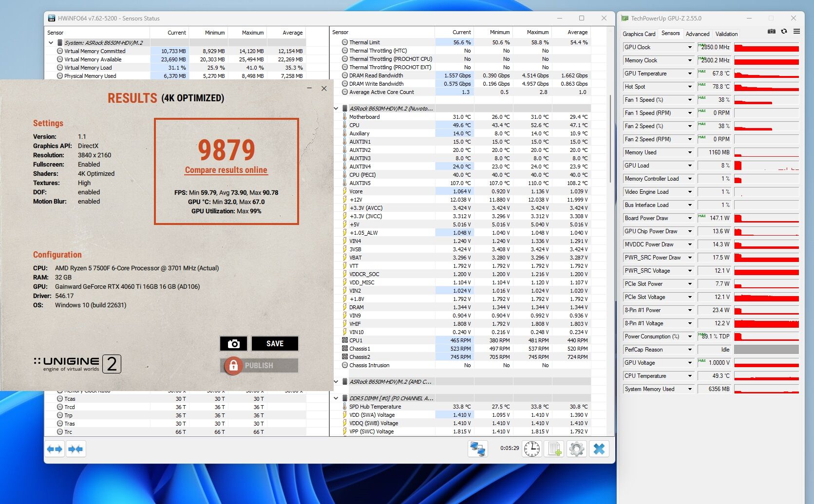Select the Thermal Throttling (HTC) row
The image size is (814, 504).
461,51
